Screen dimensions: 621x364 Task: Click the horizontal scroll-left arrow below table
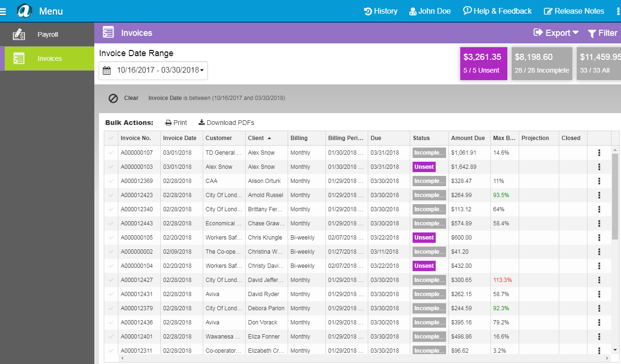122,358
